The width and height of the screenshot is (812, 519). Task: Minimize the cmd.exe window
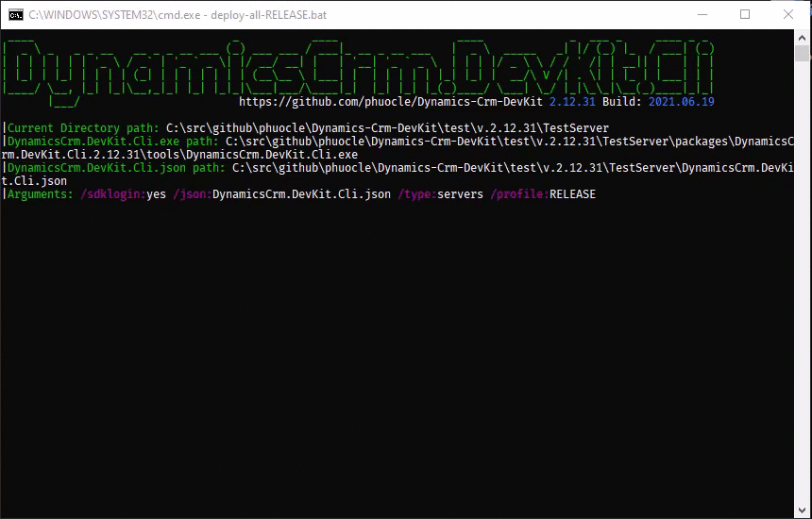[x=702, y=14]
